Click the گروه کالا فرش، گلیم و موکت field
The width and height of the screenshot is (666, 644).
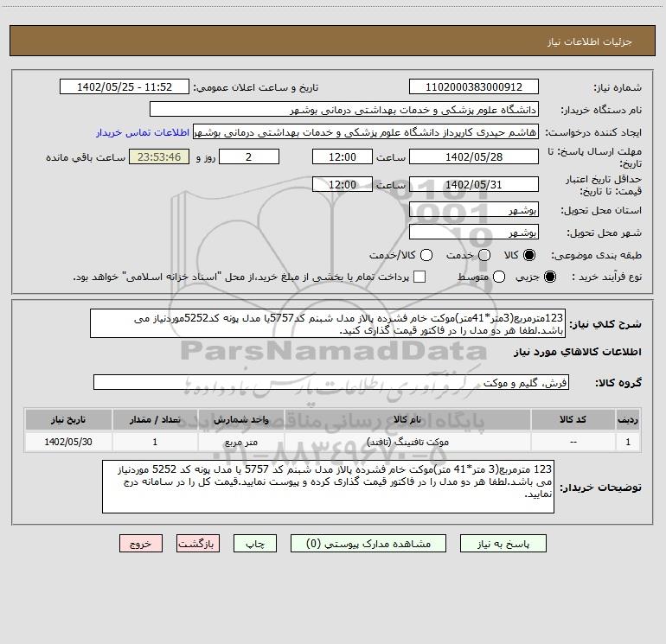(331, 382)
